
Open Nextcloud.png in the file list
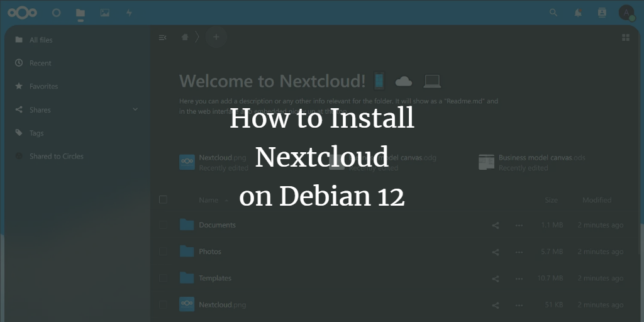222,305
